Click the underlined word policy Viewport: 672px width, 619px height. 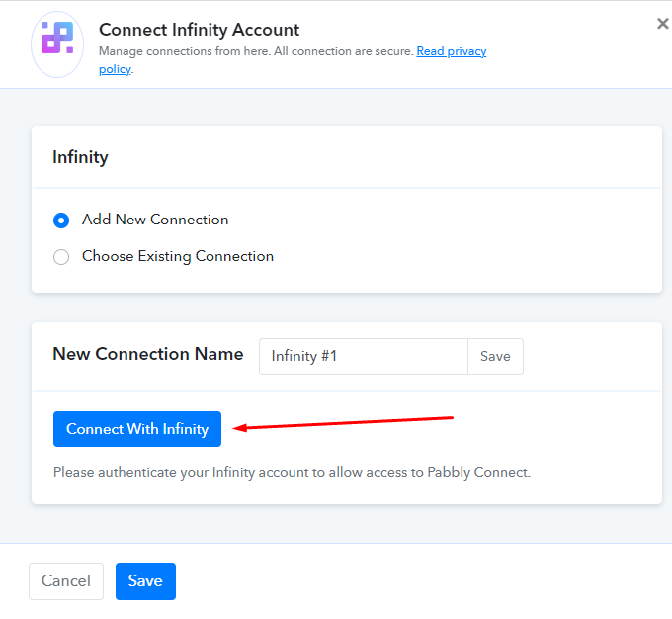click(115, 69)
